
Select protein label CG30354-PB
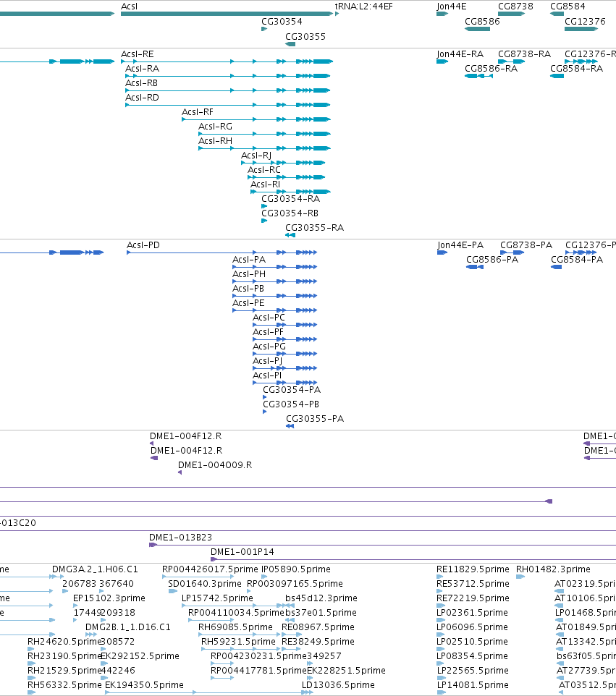click(x=291, y=404)
